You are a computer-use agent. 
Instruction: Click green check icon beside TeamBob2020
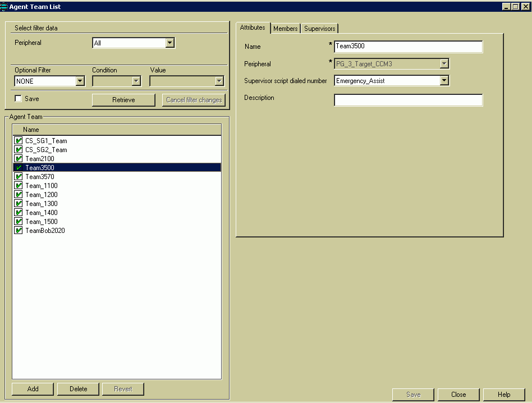click(19, 230)
